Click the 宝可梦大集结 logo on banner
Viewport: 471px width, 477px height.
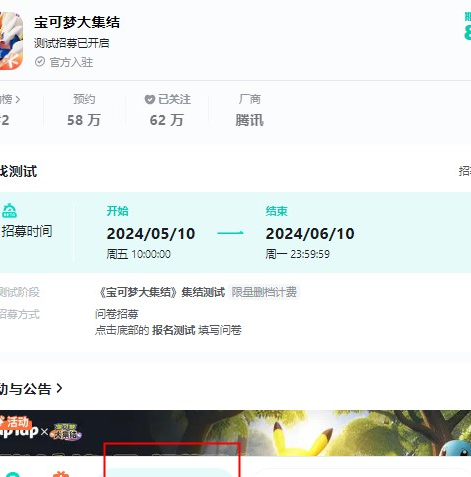point(66,432)
